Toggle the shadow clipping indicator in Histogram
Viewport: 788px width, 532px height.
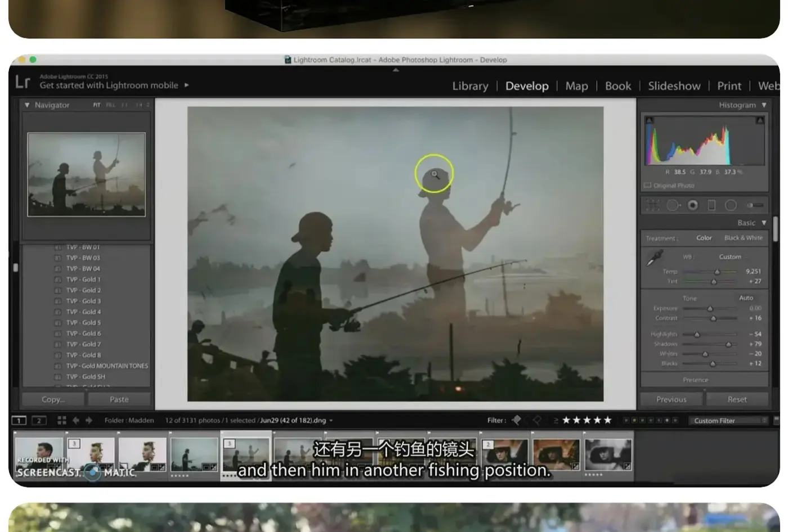coord(649,120)
